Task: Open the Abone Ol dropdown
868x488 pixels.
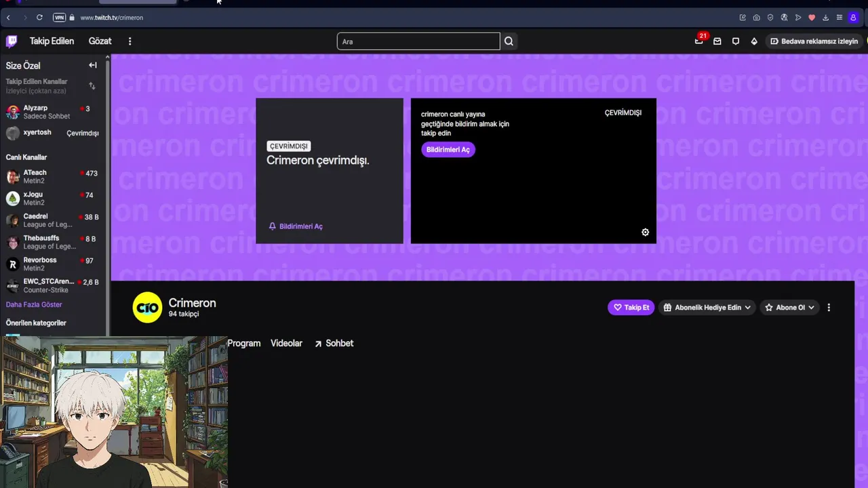Action: tap(789, 308)
